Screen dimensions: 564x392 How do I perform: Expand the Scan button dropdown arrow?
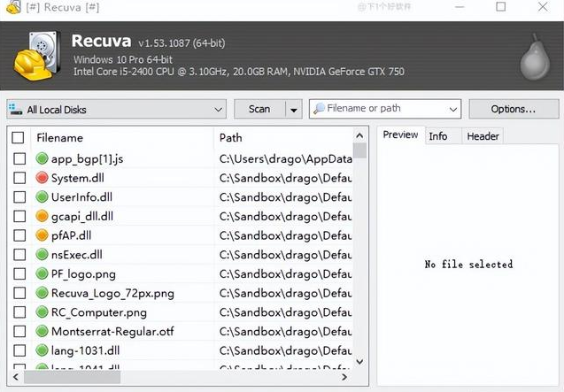click(294, 110)
